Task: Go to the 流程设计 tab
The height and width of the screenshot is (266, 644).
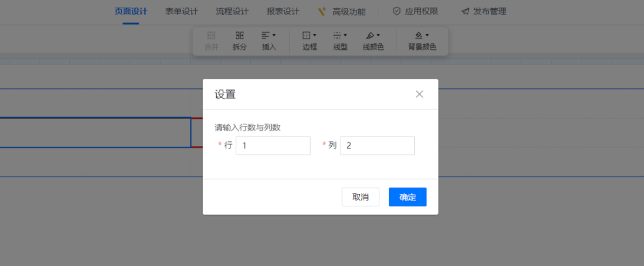Action: tap(232, 11)
